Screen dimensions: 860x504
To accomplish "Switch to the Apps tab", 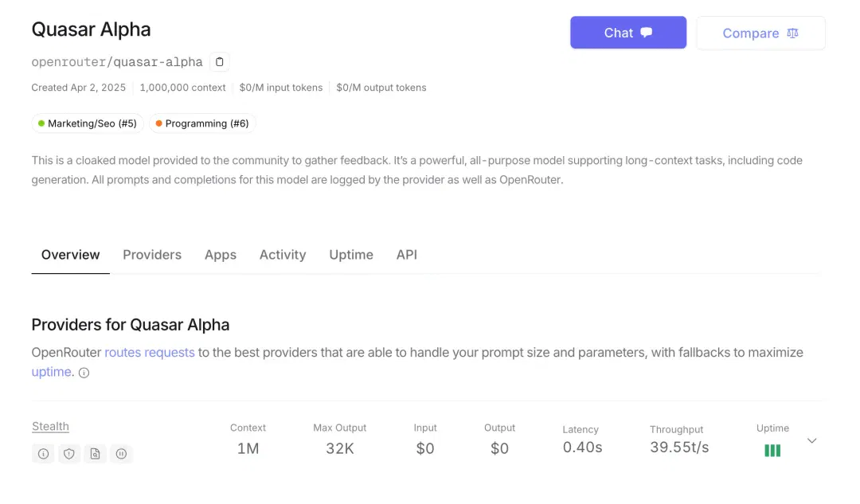I will pos(221,255).
